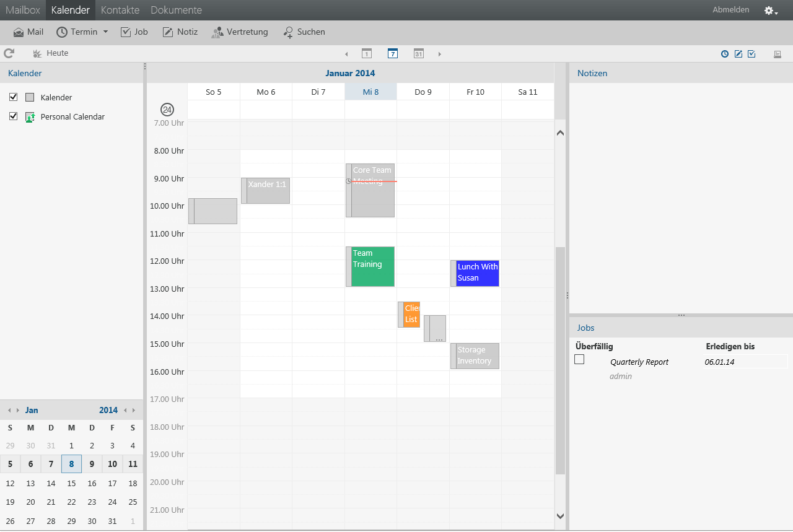Click the Sa 11 day column header
This screenshot has width=793, height=532.
tap(528, 92)
